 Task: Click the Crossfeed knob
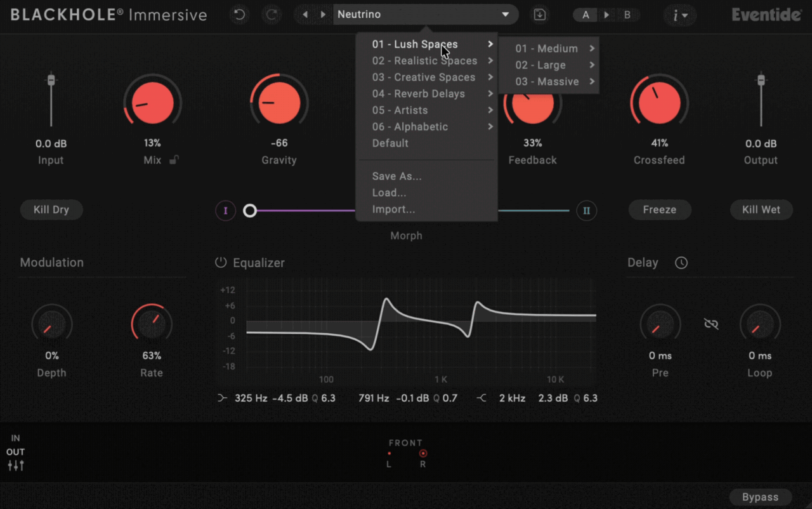(x=660, y=103)
